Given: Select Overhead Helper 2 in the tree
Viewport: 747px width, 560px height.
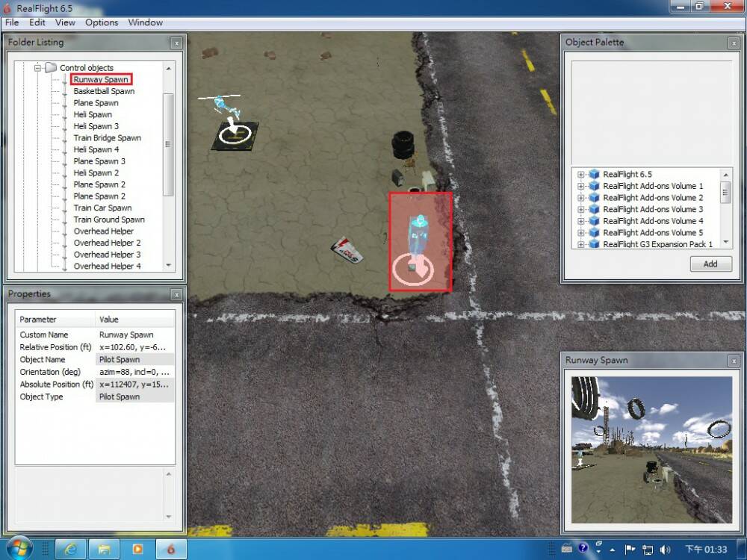Looking at the screenshot, I should [x=107, y=243].
